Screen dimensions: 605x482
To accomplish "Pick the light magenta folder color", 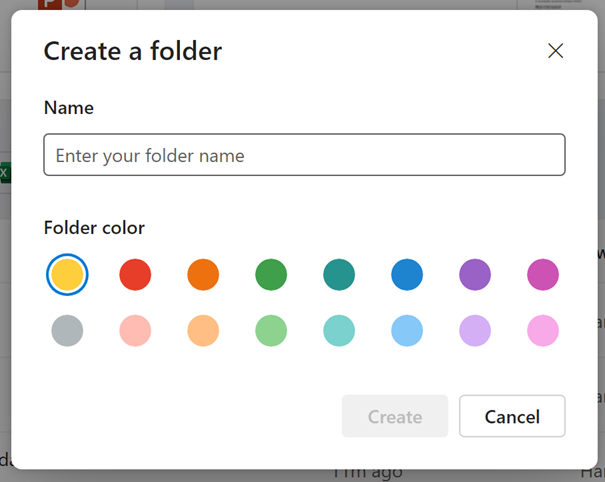I will 543,330.
